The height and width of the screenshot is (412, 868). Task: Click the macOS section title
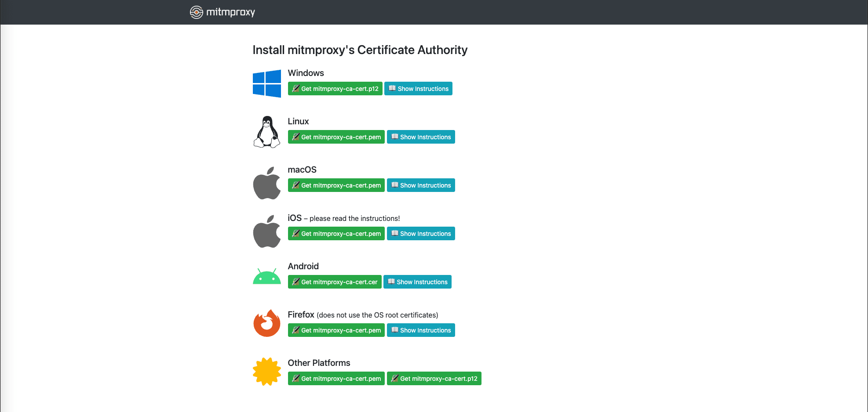(302, 170)
